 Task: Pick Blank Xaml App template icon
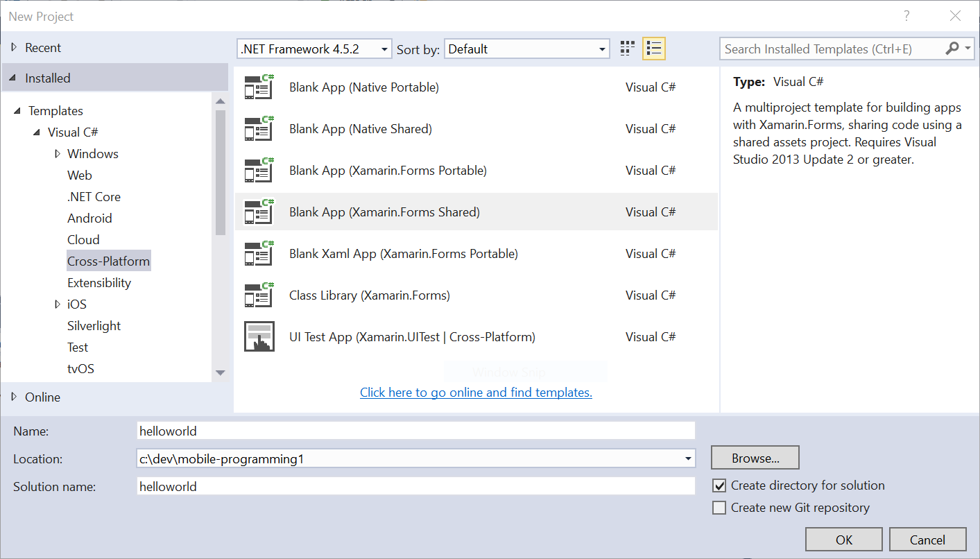(259, 254)
